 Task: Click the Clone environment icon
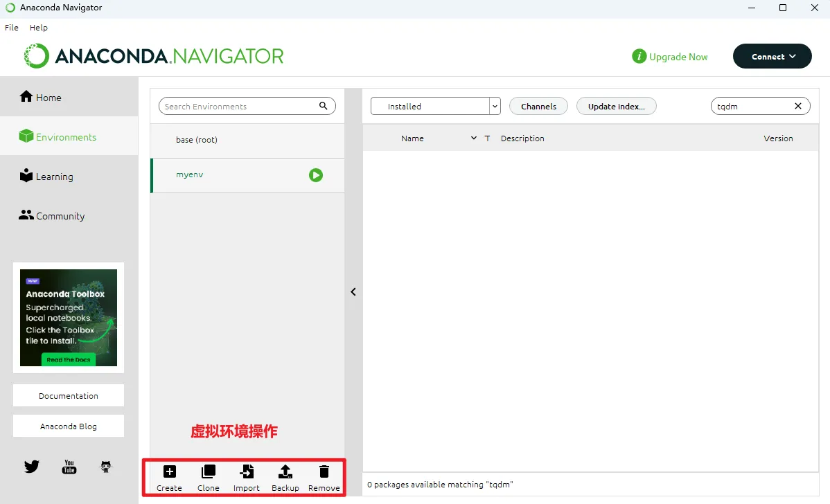[x=208, y=471]
